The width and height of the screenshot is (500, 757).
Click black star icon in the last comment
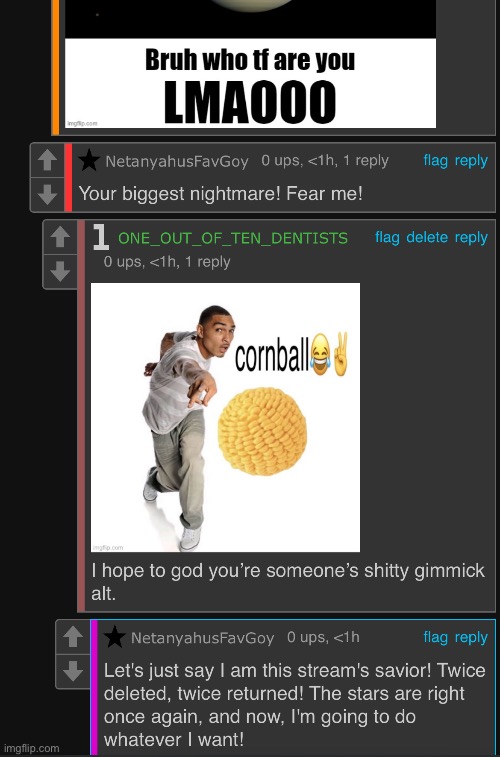coord(115,637)
